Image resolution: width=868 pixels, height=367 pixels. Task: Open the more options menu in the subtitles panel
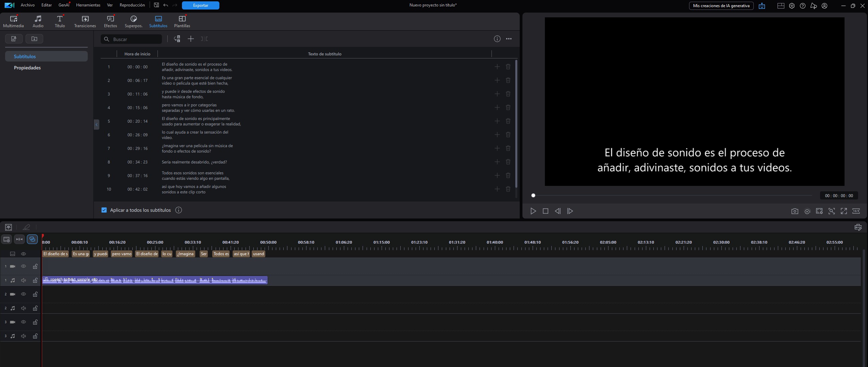point(509,39)
